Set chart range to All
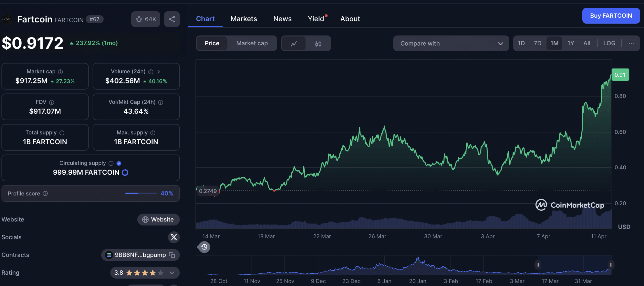This screenshot has height=286, width=644. (587, 43)
